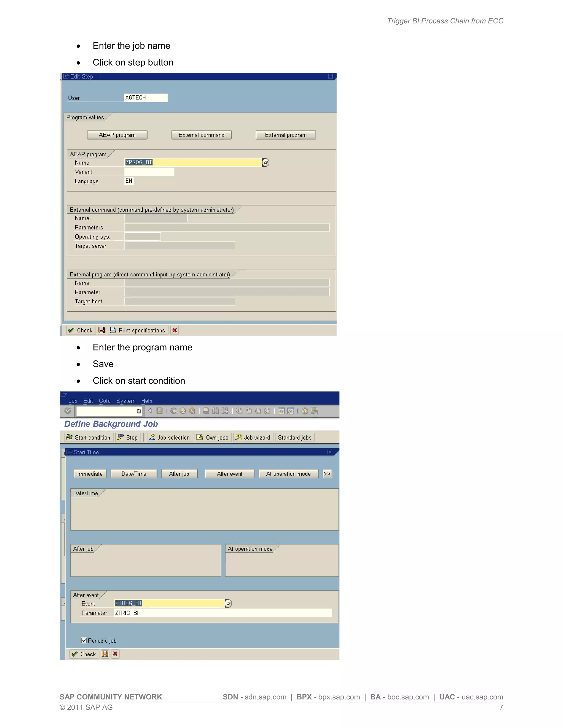Click the Create New Session icon

(x=281, y=411)
